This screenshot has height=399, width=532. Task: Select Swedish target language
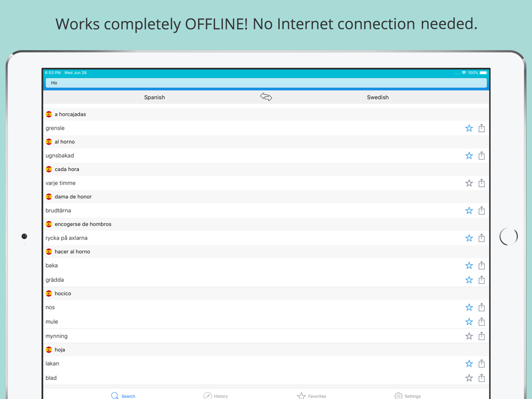378,97
